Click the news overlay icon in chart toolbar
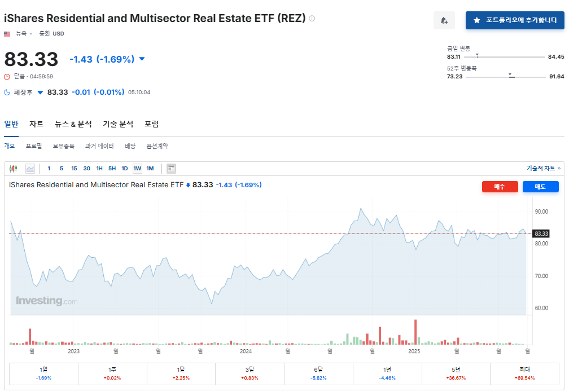The image size is (569, 392). coord(171,168)
